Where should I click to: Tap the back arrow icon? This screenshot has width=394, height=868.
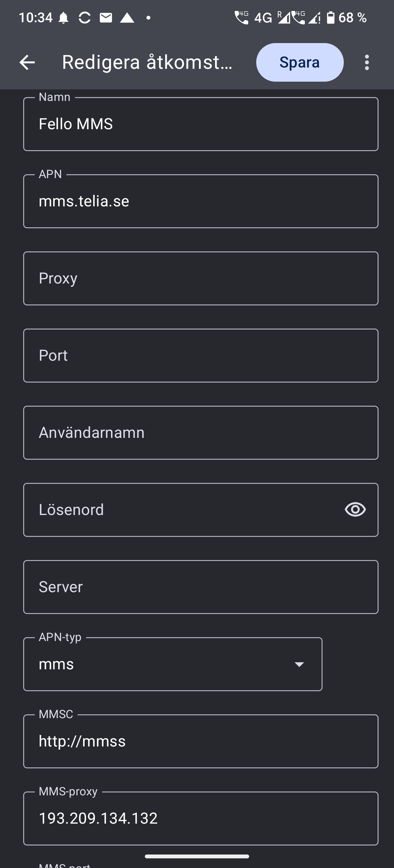tap(27, 62)
